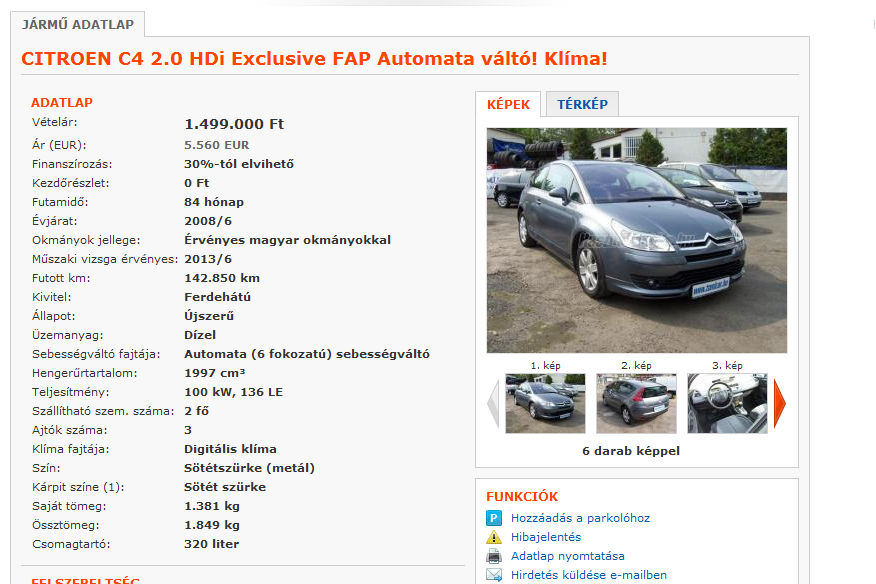Click the envelope icon for e-mail sending
876x584 pixels.
click(494, 574)
